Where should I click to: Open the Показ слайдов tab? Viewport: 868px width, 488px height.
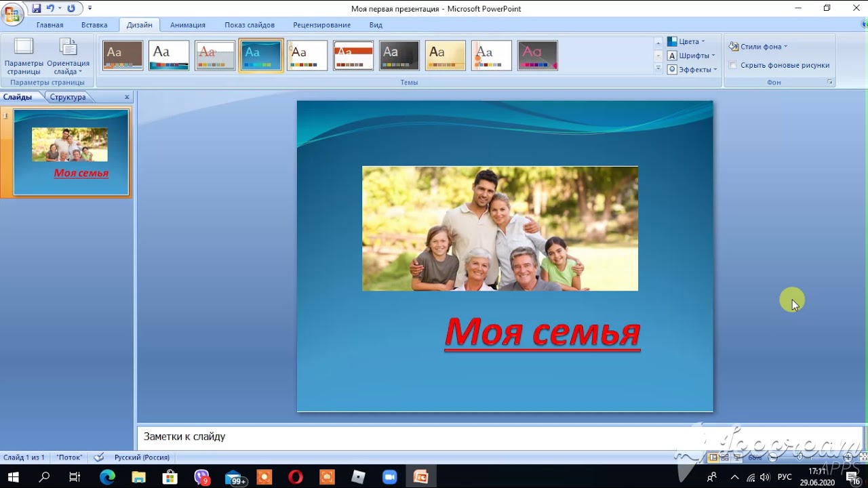click(250, 25)
